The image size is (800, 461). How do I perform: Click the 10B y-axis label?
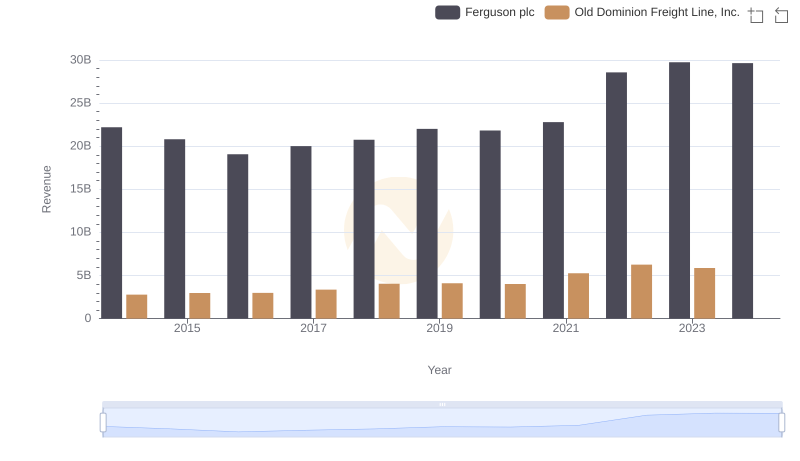(x=81, y=232)
